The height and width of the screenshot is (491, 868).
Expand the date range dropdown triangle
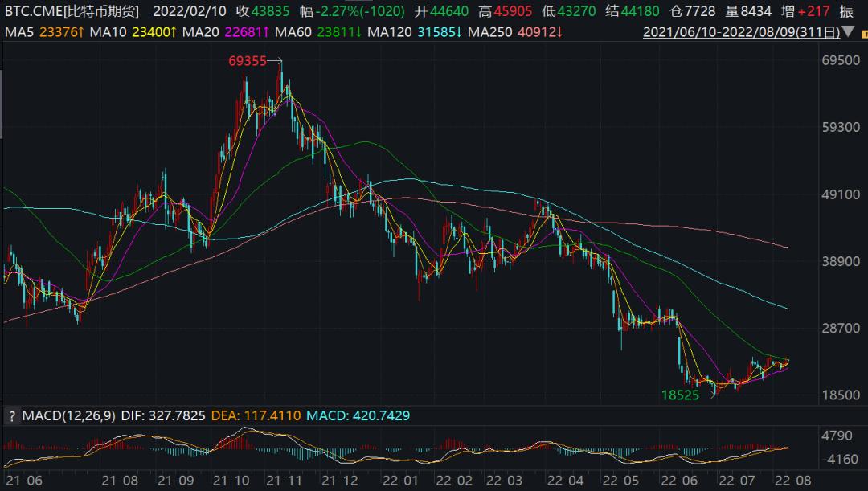(x=848, y=32)
